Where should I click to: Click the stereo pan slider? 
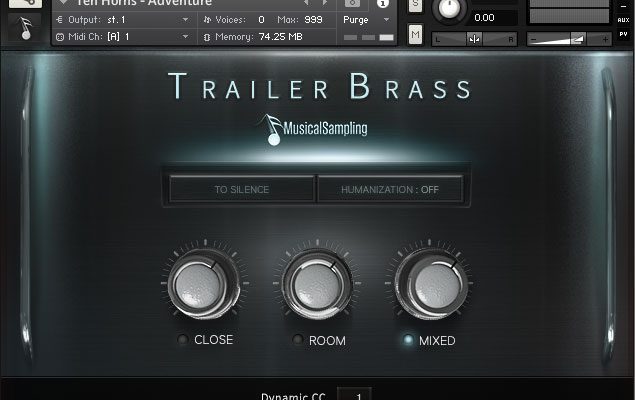474,38
